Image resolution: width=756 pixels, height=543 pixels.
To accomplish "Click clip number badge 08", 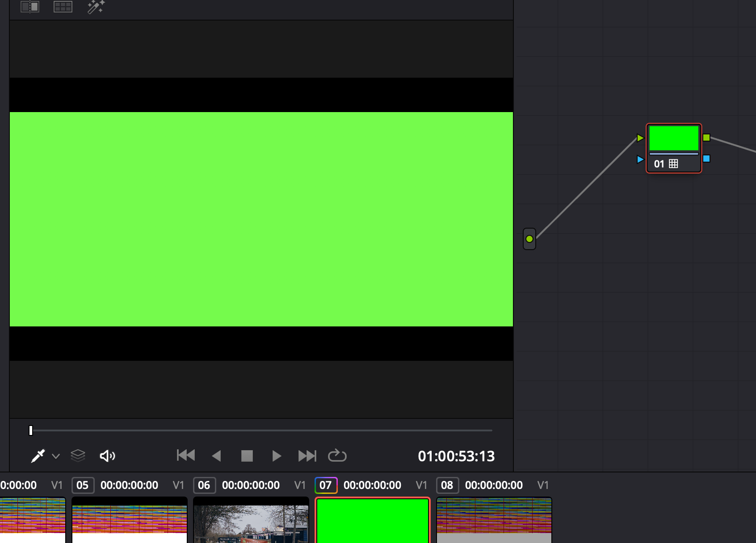I will 447,485.
